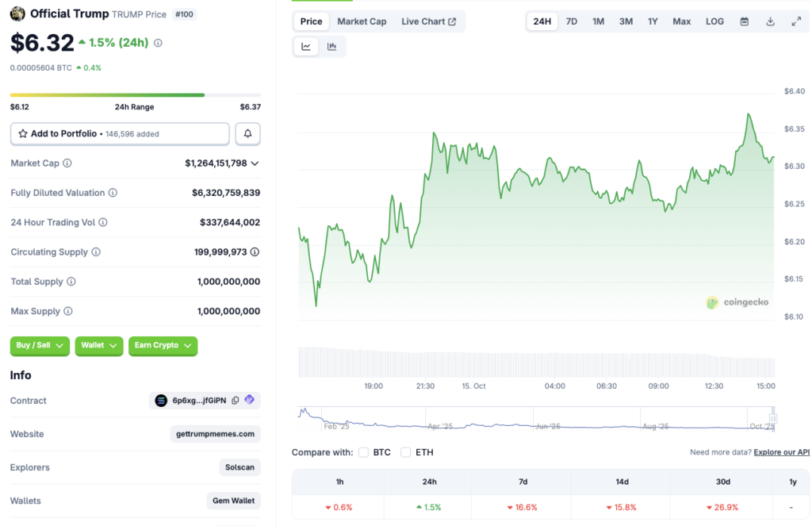Switch to the Market Cap tab

pyautogui.click(x=362, y=21)
